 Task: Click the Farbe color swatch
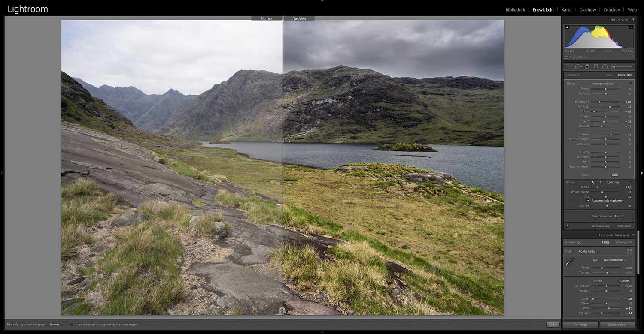click(615, 175)
